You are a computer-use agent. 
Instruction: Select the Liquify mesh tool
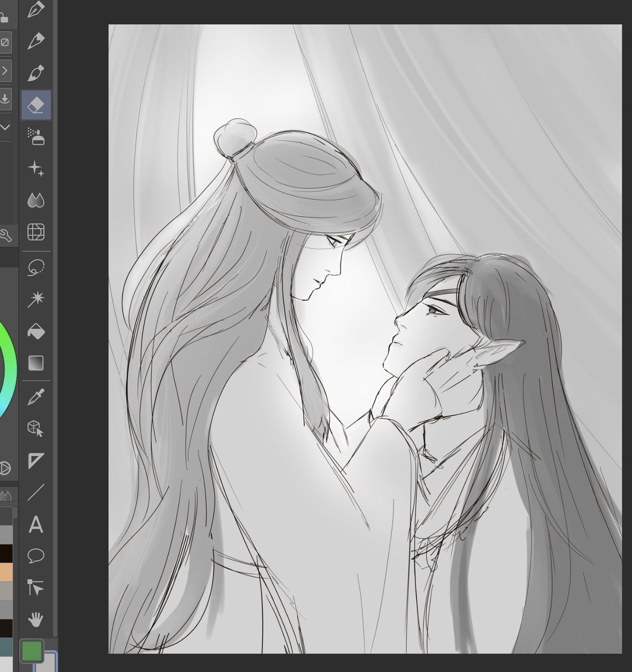(x=36, y=232)
